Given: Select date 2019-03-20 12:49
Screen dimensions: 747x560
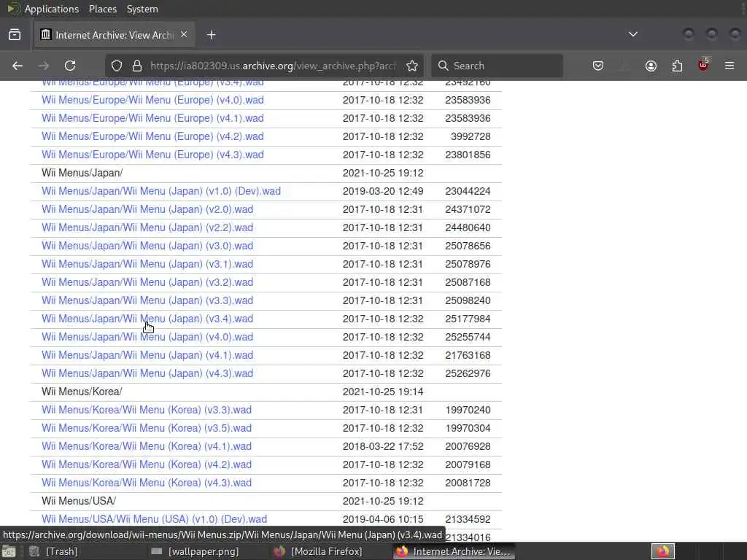Looking at the screenshot, I should (383, 191).
